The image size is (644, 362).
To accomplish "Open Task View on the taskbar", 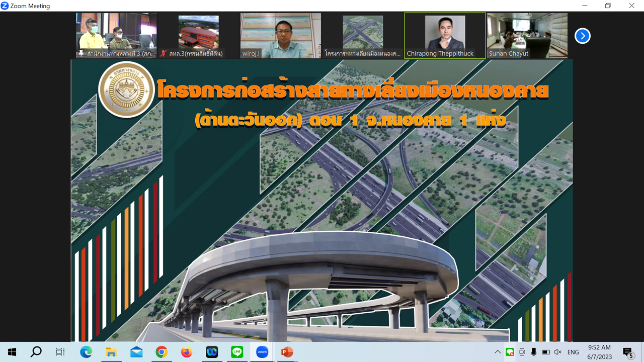I will point(60,352).
